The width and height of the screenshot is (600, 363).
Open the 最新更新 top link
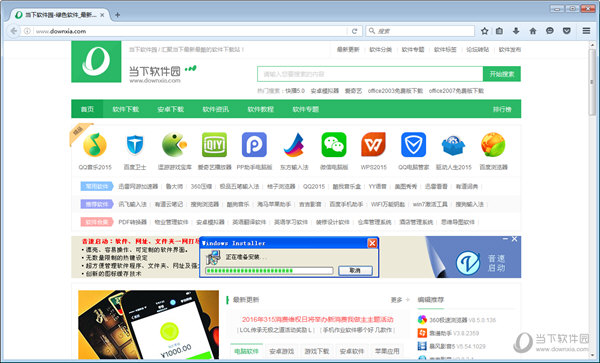348,49
